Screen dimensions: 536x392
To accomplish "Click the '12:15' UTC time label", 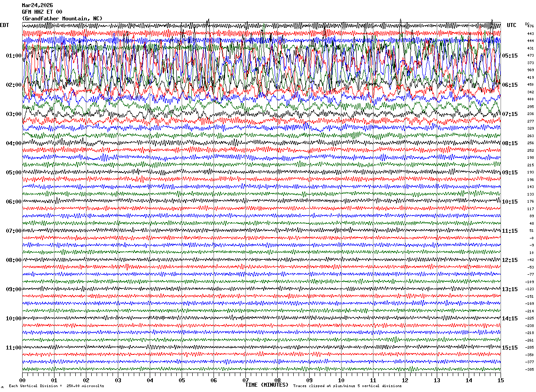I will [x=510, y=260].
